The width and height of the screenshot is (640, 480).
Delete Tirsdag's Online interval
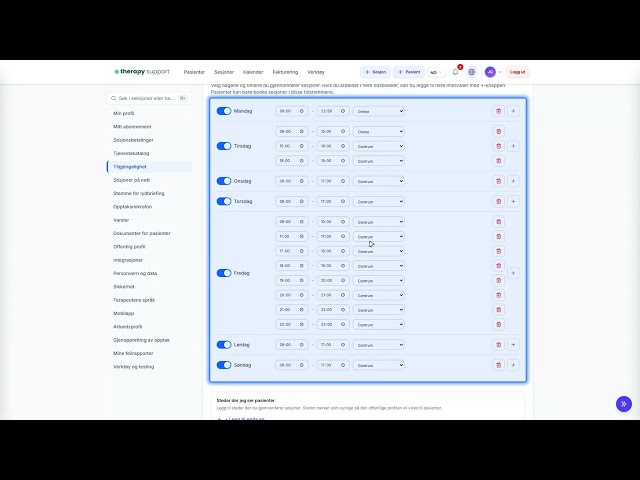[498, 131]
